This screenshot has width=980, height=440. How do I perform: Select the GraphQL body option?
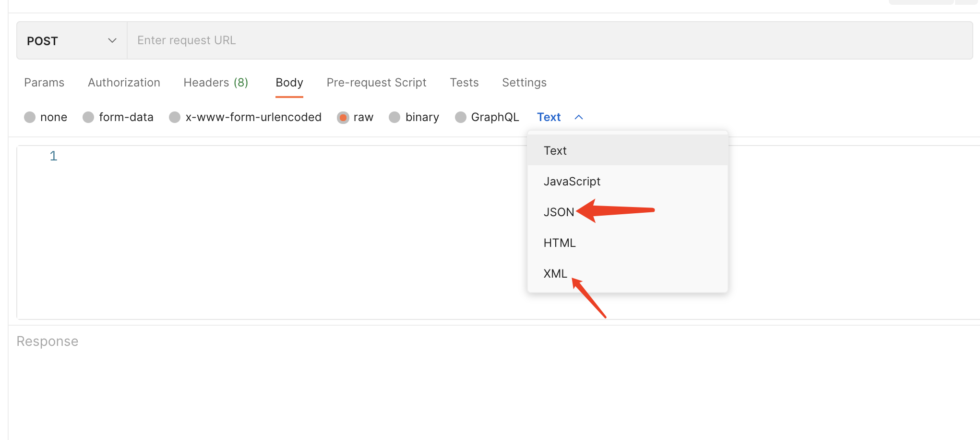pos(461,117)
